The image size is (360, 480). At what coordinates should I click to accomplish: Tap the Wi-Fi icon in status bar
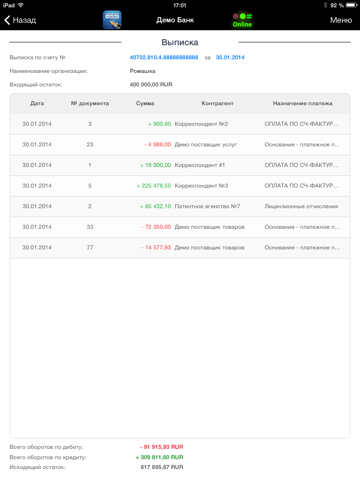pyautogui.click(x=21, y=5)
